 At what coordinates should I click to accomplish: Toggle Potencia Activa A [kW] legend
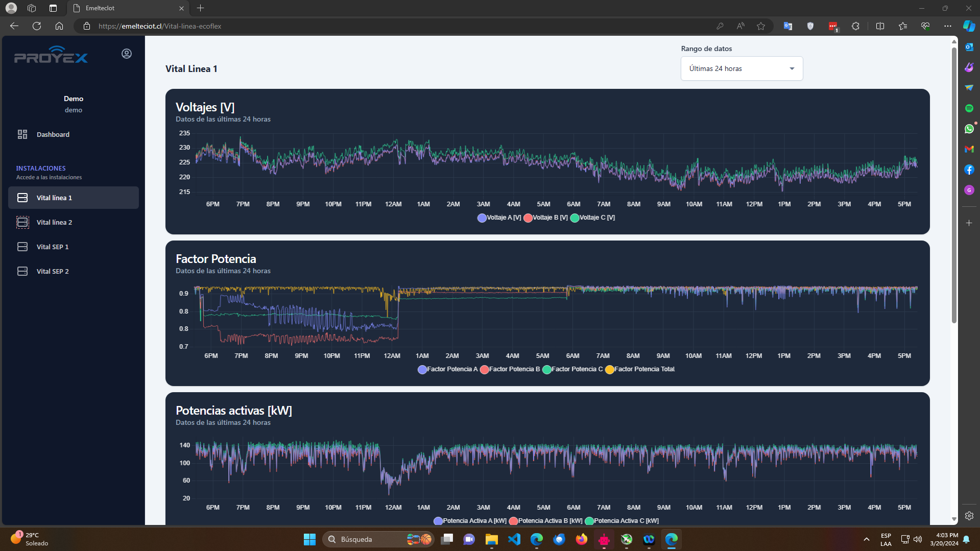click(x=470, y=521)
